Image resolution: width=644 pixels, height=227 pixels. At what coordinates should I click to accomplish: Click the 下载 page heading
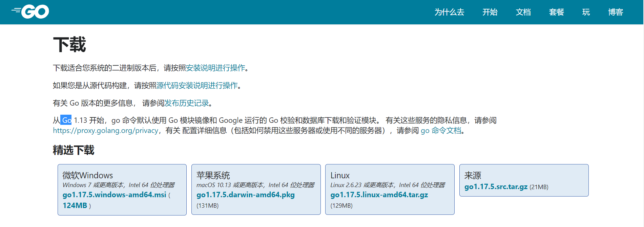tap(69, 45)
